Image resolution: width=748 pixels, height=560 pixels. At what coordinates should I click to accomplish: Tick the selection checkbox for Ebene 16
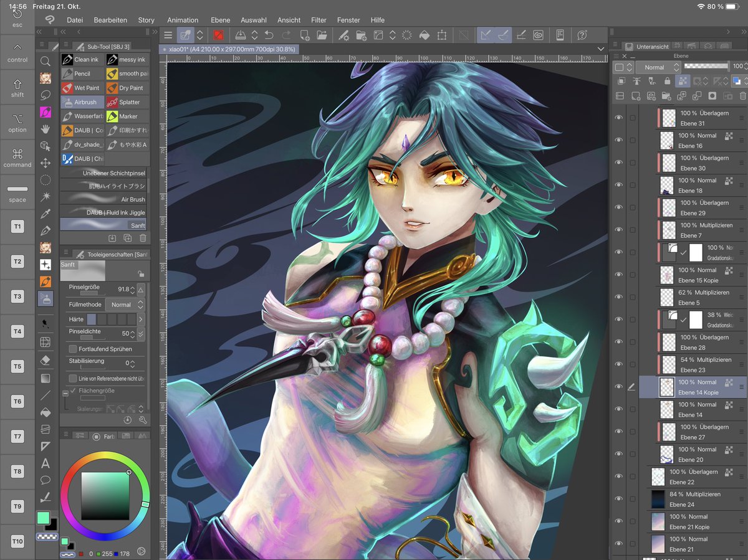(x=633, y=140)
